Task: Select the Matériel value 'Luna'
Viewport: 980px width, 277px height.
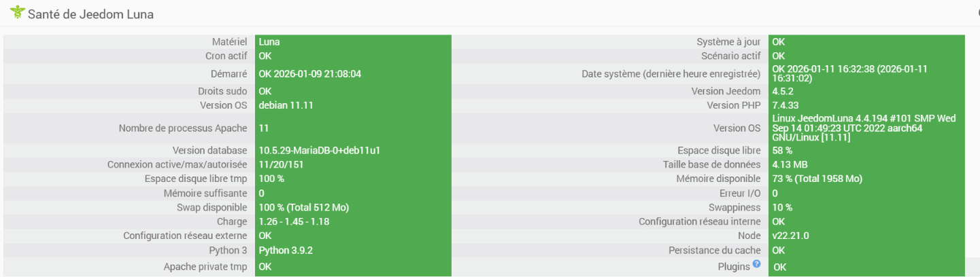Action: tap(269, 42)
